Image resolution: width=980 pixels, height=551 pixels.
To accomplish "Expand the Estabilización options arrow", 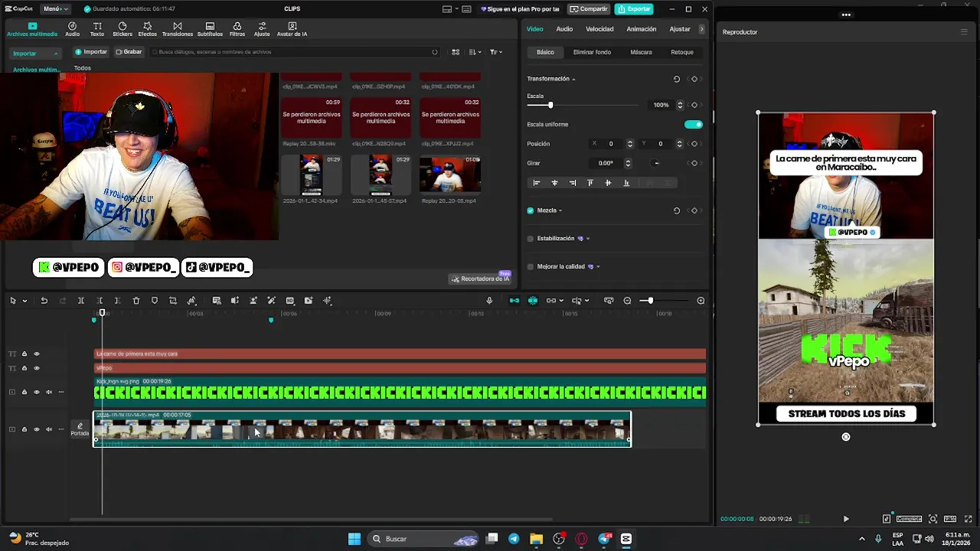I will pos(587,239).
